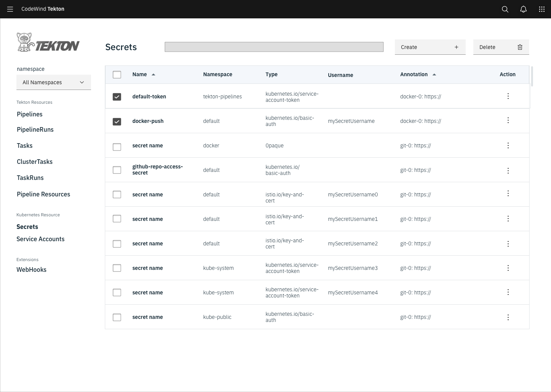Open the app switcher grid icon

[541, 9]
